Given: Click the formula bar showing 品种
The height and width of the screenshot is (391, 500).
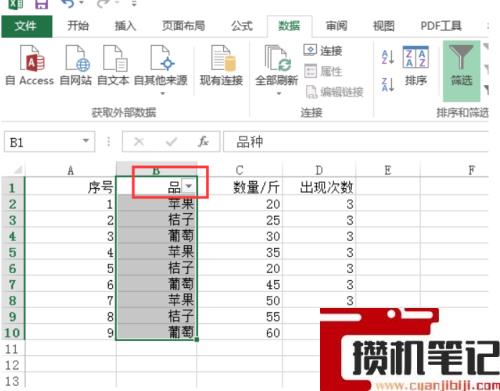Looking at the screenshot, I should click(x=356, y=142).
